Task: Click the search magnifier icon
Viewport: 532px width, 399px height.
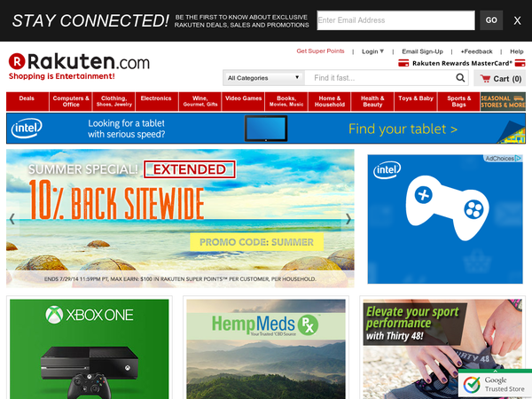Action: tap(460, 78)
